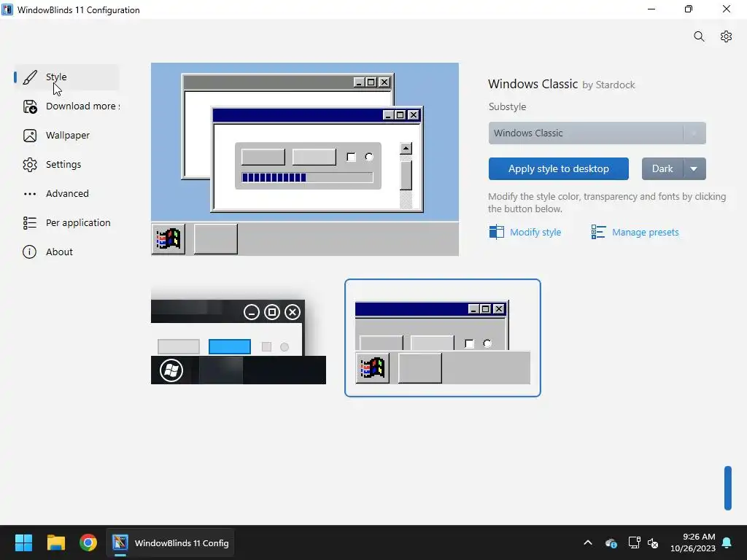Image resolution: width=747 pixels, height=560 pixels.
Task: Expand the Dark mode dropdown arrow
Action: click(694, 168)
